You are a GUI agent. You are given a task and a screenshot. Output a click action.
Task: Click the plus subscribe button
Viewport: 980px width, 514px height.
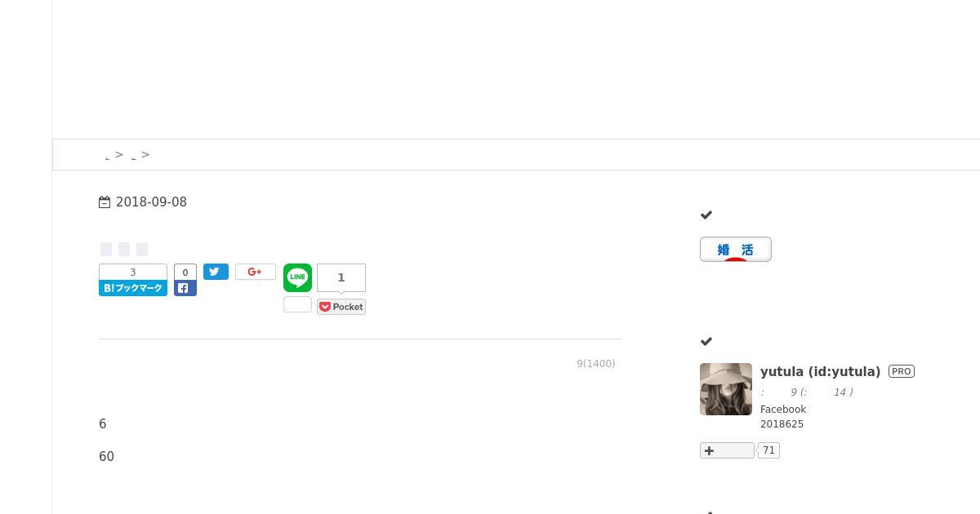coord(727,450)
